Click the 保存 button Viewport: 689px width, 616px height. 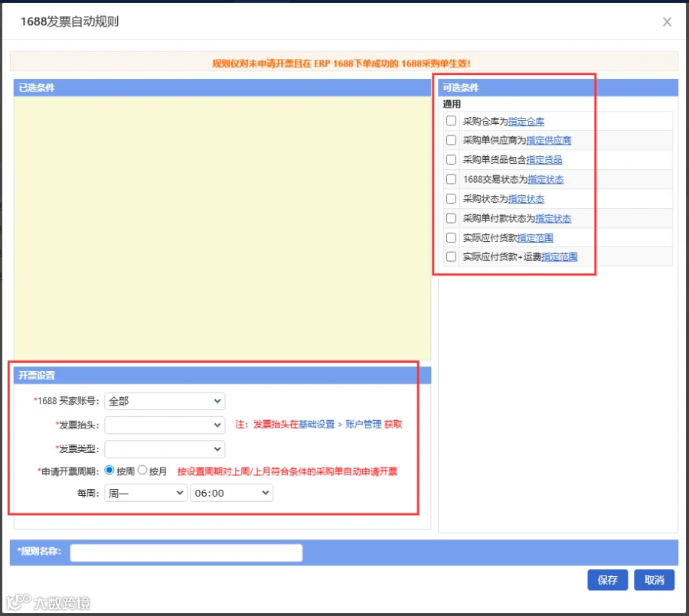click(x=607, y=579)
